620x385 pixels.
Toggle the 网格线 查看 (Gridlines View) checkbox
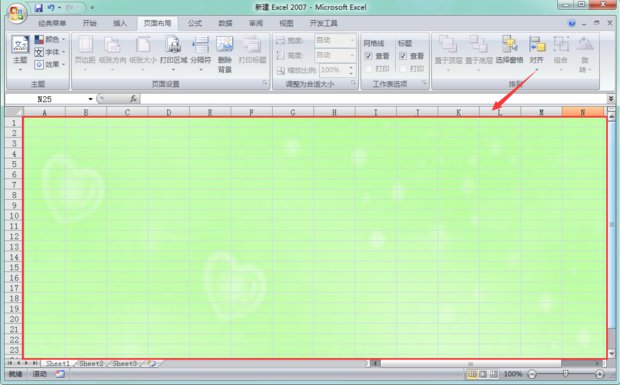pyautogui.click(x=369, y=56)
